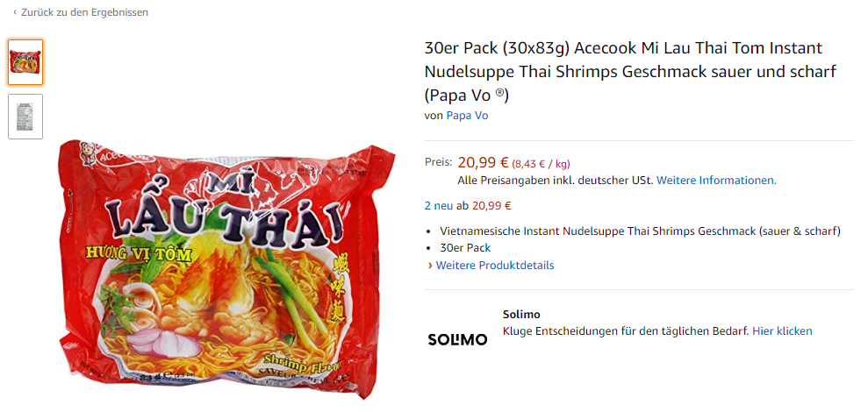Click the product title starting with 30er Pack

coord(623,71)
